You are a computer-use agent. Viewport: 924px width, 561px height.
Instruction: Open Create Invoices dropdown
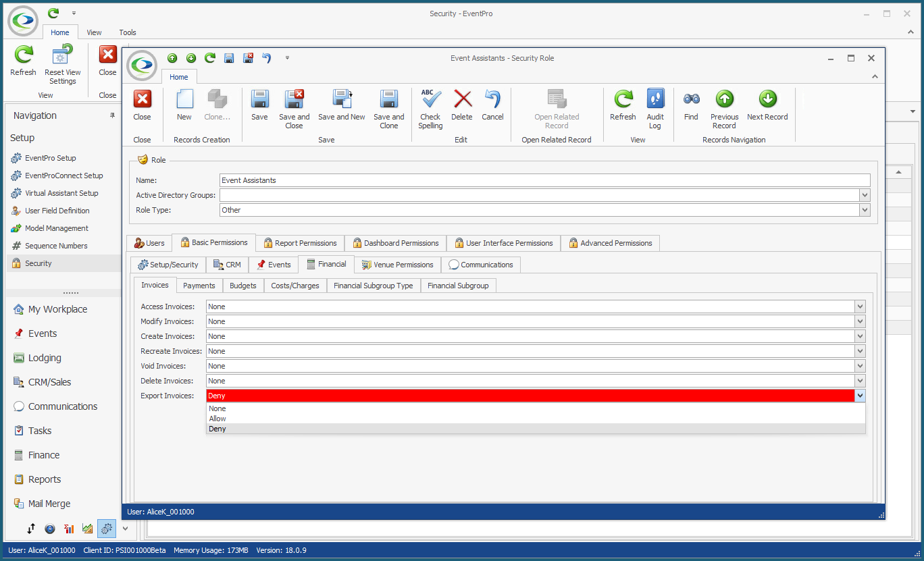pyautogui.click(x=860, y=336)
